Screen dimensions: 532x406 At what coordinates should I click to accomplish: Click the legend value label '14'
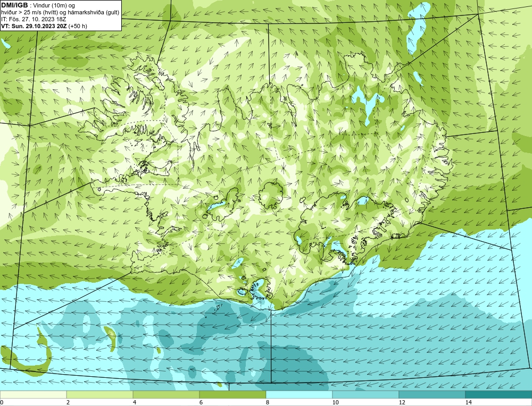click(469, 402)
